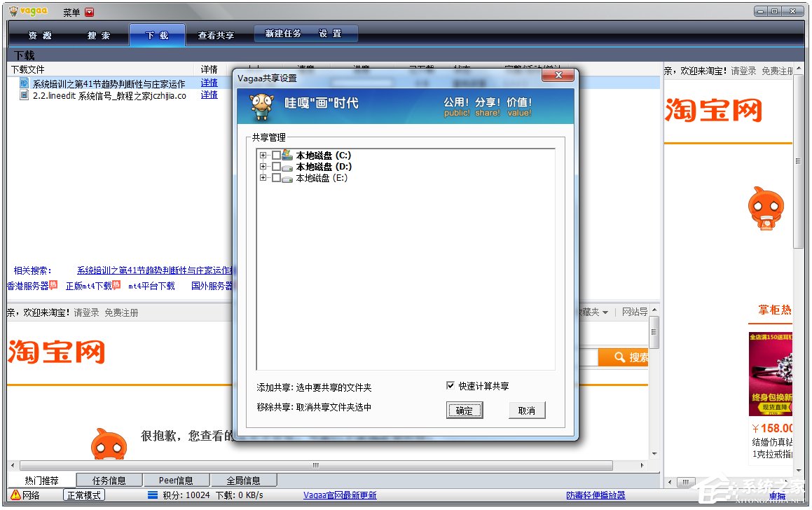The width and height of the screenshot is (812, 510).
Task: Check the 本地磁盘 (D:) share checkbox
Action: click(x=276, y=167)
